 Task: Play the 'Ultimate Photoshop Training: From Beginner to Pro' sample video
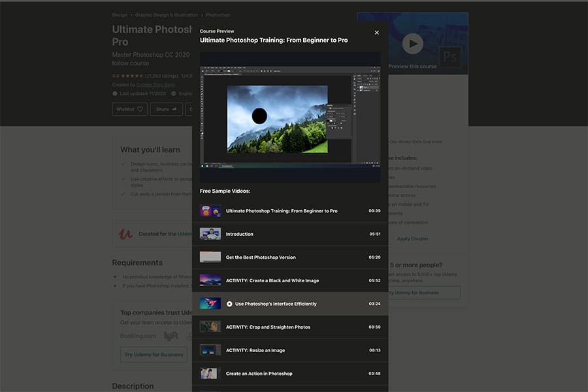(290, 211)
